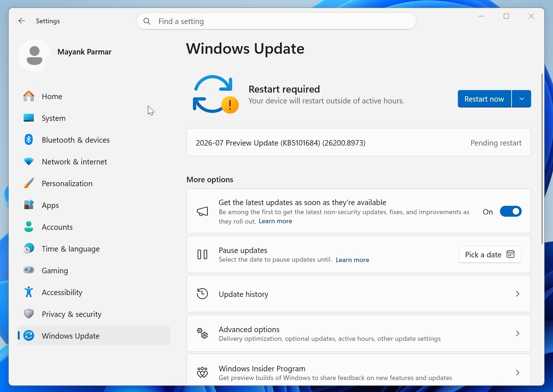Click Learn more under latest updates
The width and height of the screenshot is (553, 392).
(x=275, y=221)
